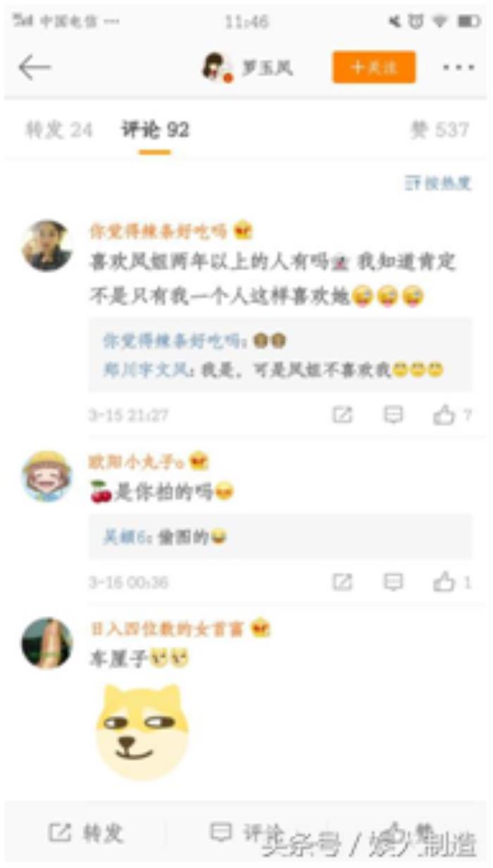Tap 转发 button in the bottom bar
This screenshot has width=493, height=868.
(x=86, y=834)
